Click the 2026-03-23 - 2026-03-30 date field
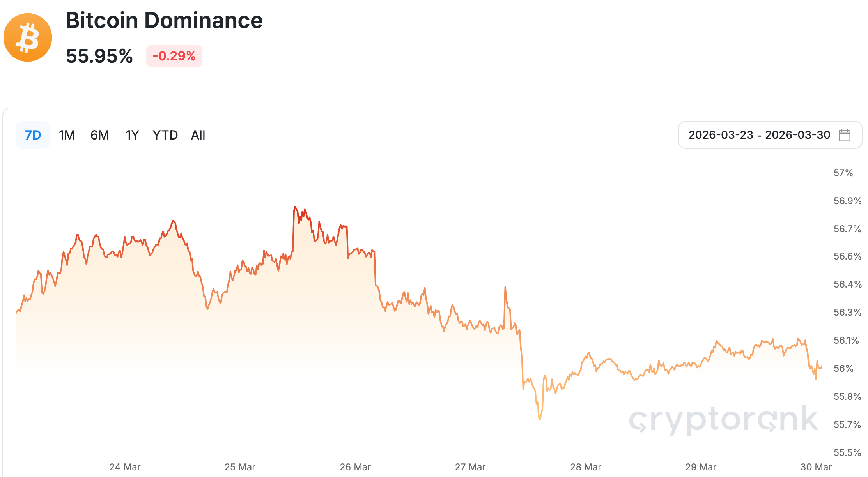 coord(759,135)
